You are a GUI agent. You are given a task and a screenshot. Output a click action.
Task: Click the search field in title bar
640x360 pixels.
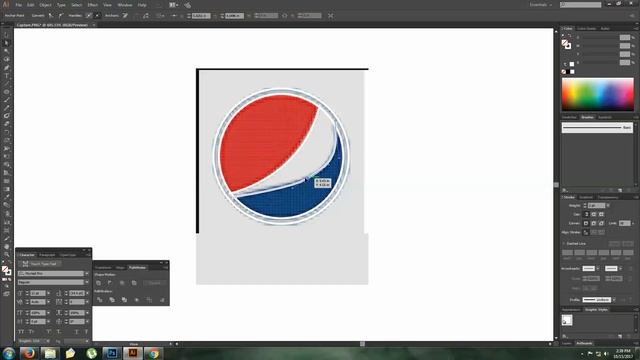tap(580, 5)
